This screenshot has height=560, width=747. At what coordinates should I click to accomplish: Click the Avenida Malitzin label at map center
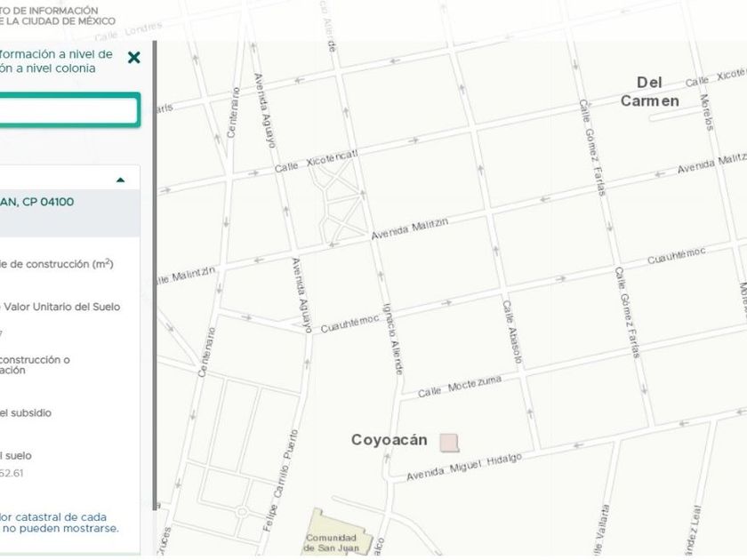[410, 228]
